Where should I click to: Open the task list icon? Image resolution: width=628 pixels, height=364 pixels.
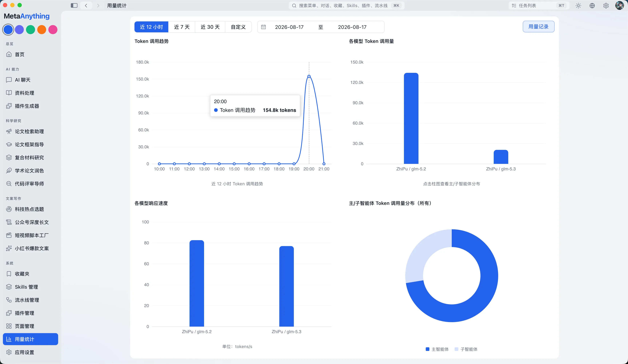click(514, 5)
